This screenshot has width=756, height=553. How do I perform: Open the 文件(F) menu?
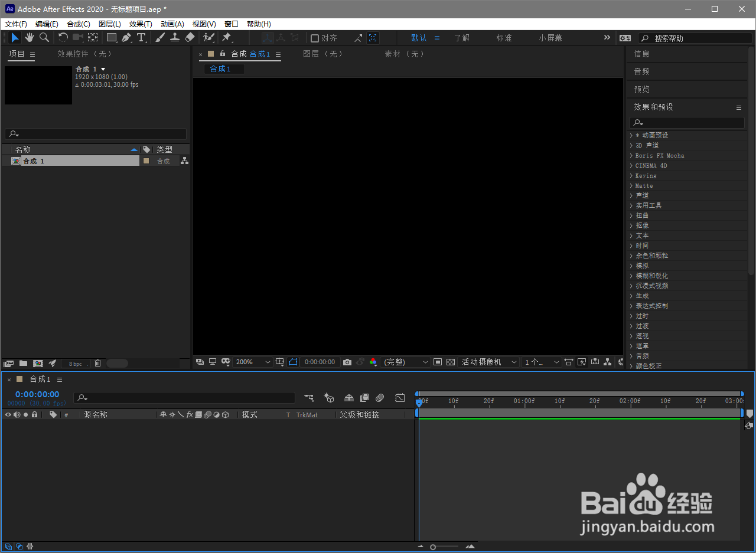coord(16,24)
